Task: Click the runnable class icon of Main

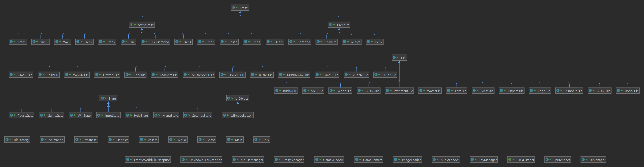Action: [x=229, y=140]
